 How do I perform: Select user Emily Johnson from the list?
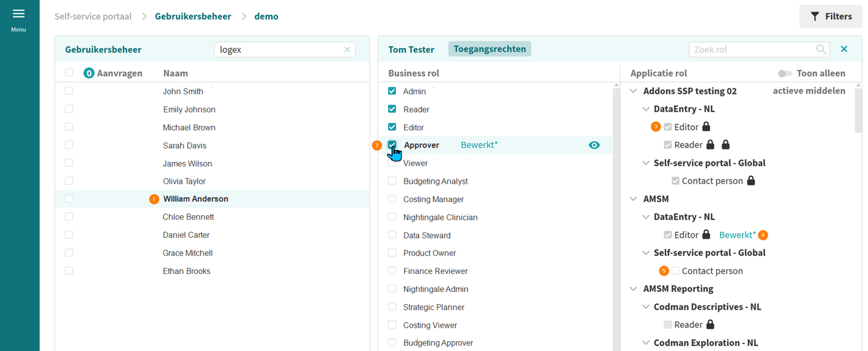189,109
